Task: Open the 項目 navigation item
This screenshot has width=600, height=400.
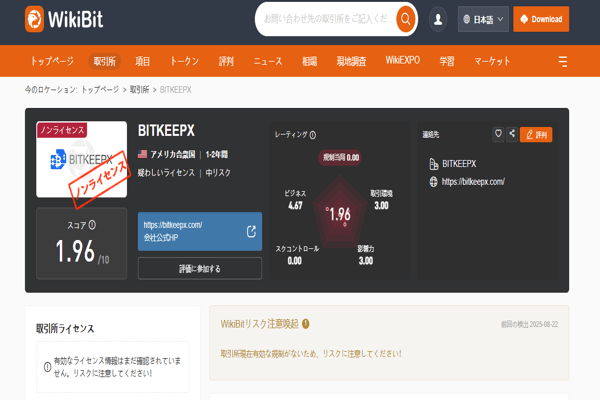Action: [143, 61]
